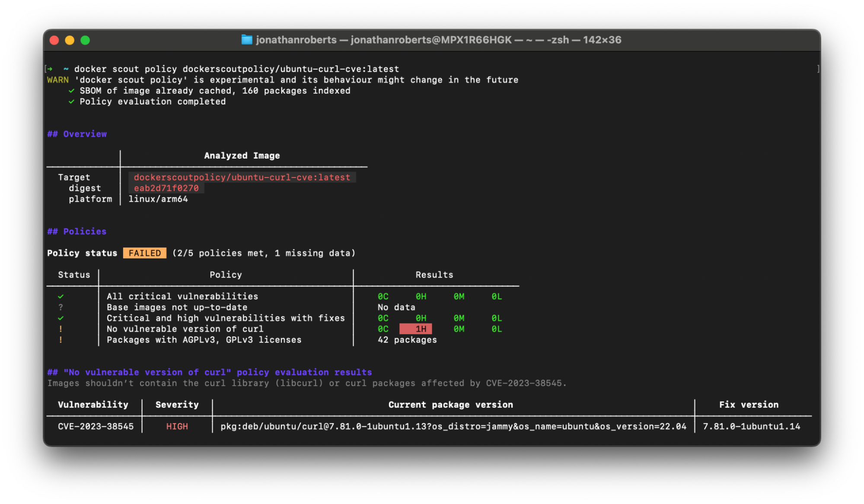Click the exclamation mark beside Packages with AGPLv3 licenses
This screenshot has width=864, height=504.
pos(61,340)
